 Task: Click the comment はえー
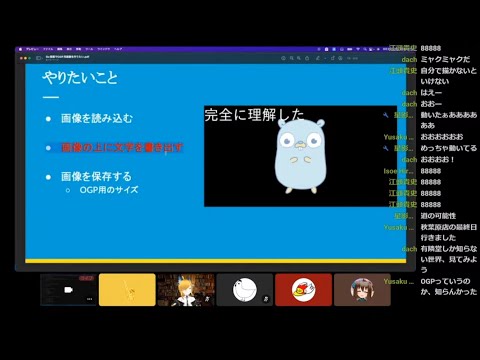[x=431, y=92]
